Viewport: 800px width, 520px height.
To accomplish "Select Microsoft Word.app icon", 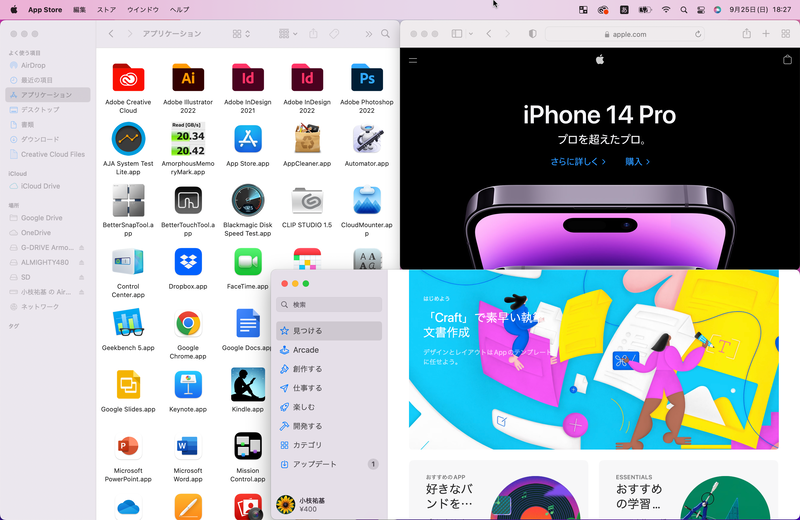I will (x=188, y=445).
